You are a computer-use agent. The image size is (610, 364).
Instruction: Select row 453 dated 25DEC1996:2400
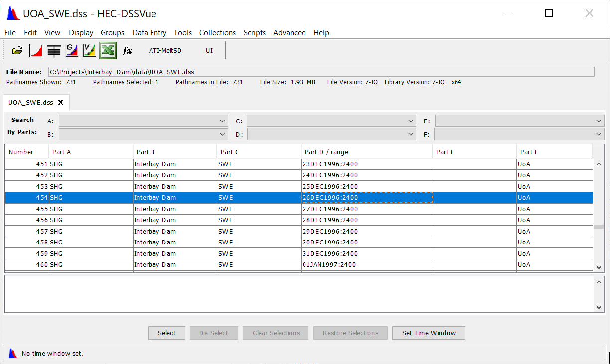(299, 186)
